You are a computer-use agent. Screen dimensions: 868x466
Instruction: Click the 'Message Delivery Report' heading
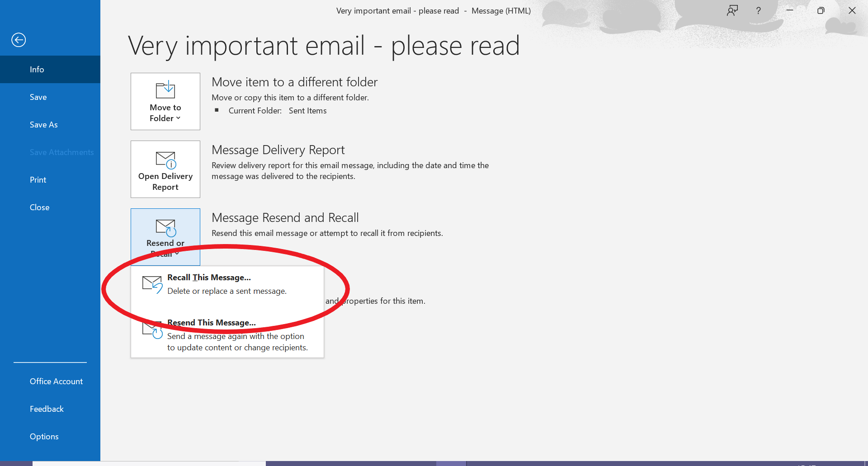click(x=278, y=150)
